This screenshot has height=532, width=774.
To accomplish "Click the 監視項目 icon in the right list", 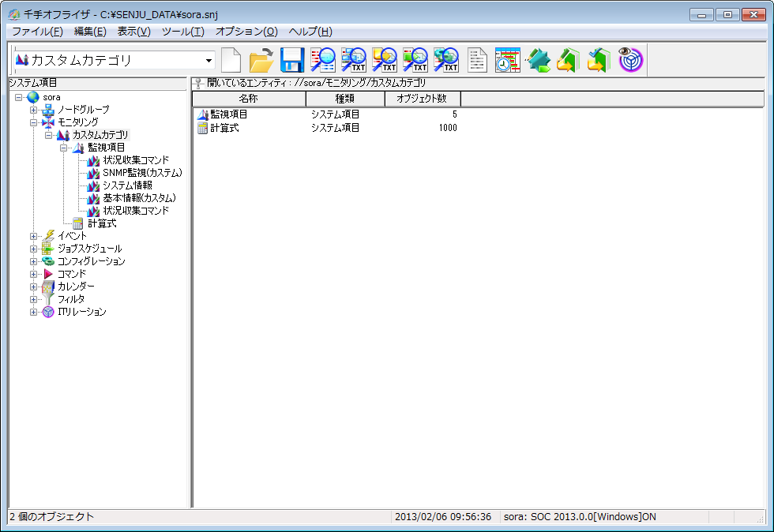I will tap(202, 114).
